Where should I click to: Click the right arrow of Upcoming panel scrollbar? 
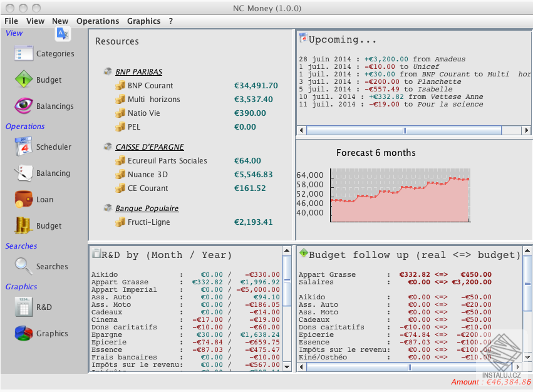(526, 130)
